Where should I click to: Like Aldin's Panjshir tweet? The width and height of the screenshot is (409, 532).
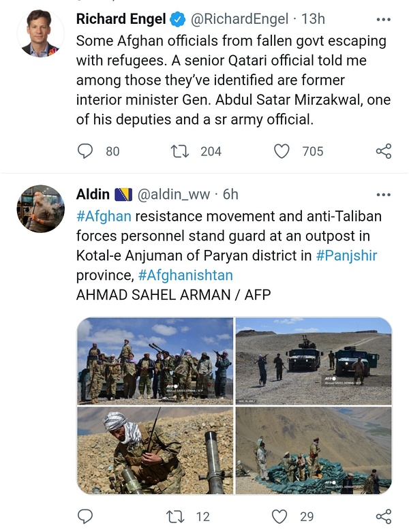[280, 516]
